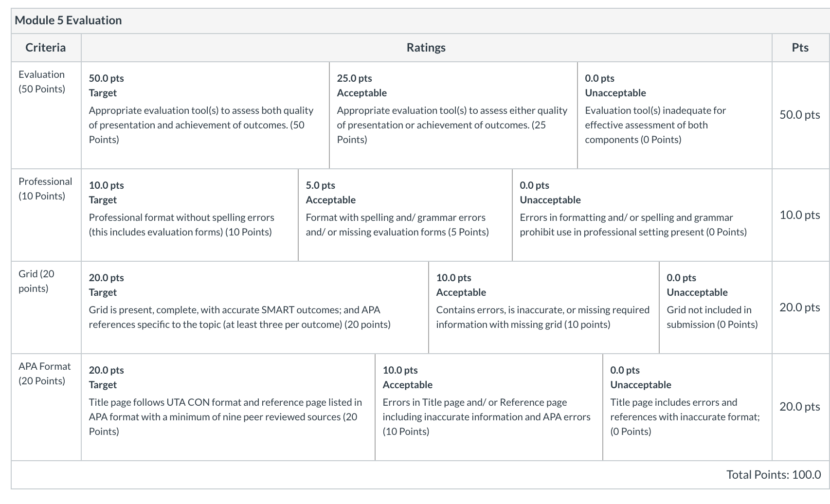Choose the 0.0 pts Unacceptable rating for Evaluation
Screen dimensions: 830x504
(675, 115)
